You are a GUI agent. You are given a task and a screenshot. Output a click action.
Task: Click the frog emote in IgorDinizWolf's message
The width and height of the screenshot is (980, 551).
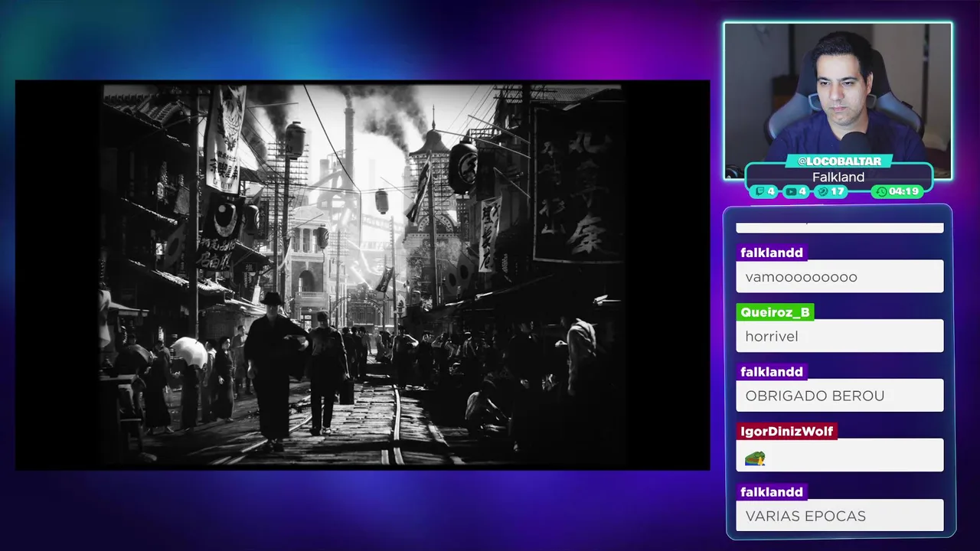point(754,458)
